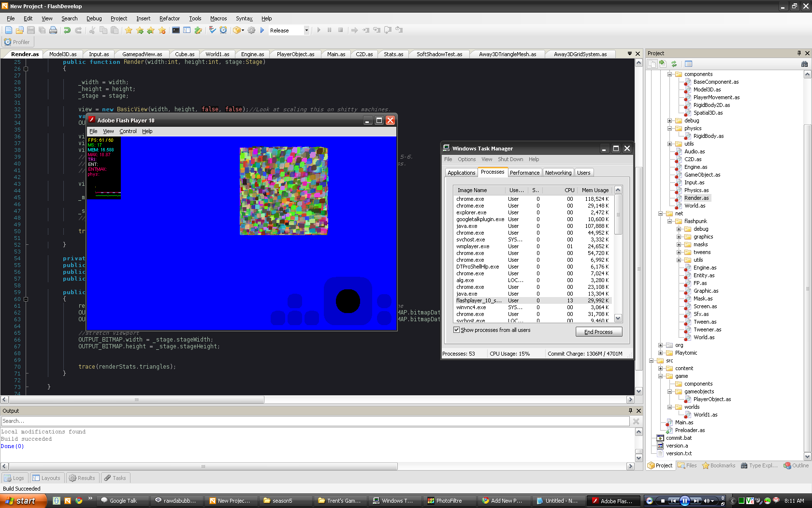This screenshot has height=508, width=812.
Task: Select the Previous Bookmark arrow icon
Action: pos(150,30)
